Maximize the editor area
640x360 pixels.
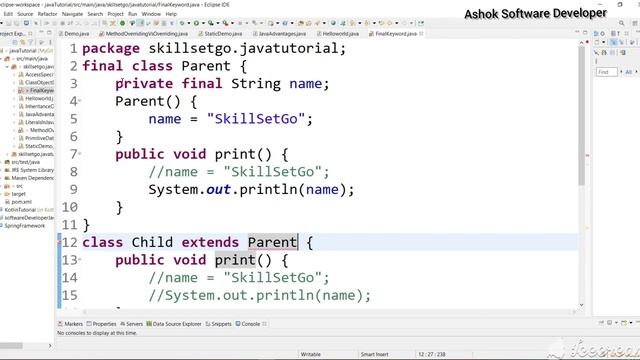click(x=585, y=32)
